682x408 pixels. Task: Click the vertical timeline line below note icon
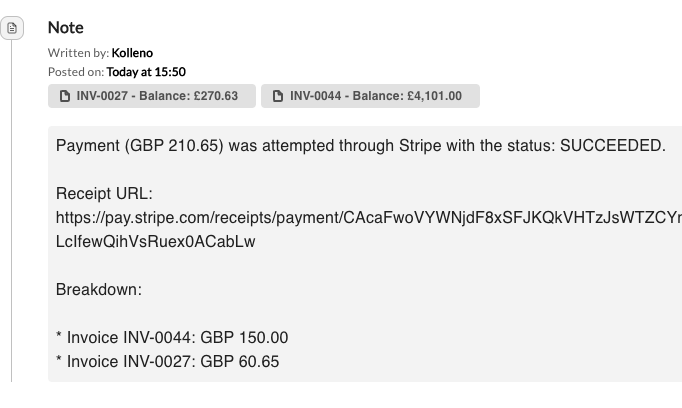coord(12,211)
